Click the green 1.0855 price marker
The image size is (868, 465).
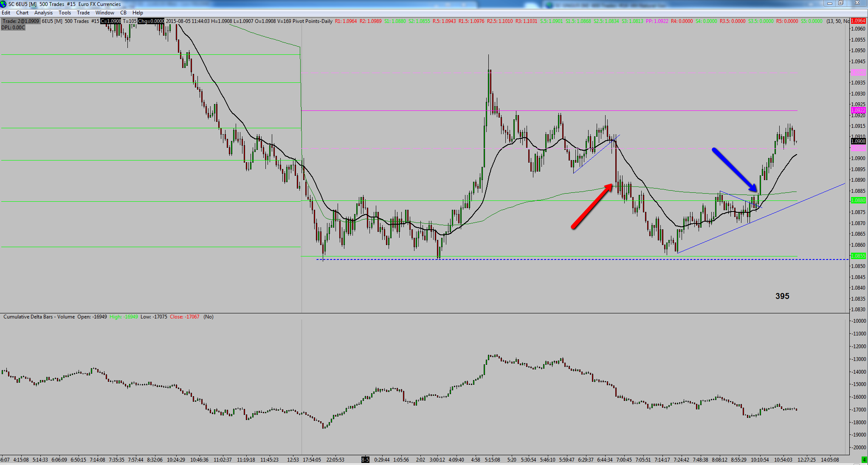pos(858,256)
